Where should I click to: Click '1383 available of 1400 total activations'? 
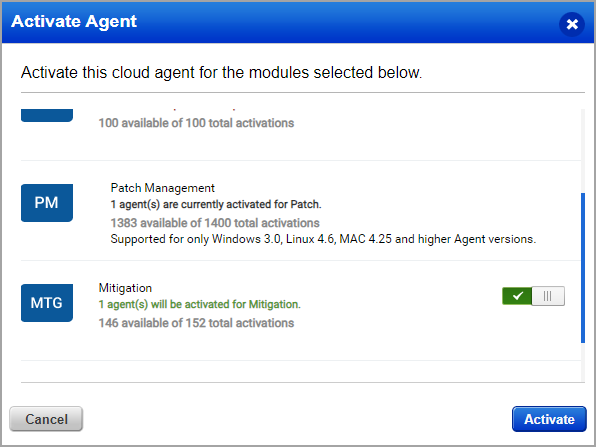click(x=215, y=223)
